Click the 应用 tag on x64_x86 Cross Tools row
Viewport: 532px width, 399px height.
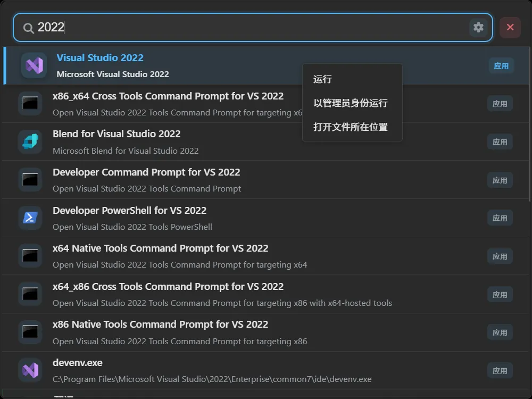pos(500,295)
